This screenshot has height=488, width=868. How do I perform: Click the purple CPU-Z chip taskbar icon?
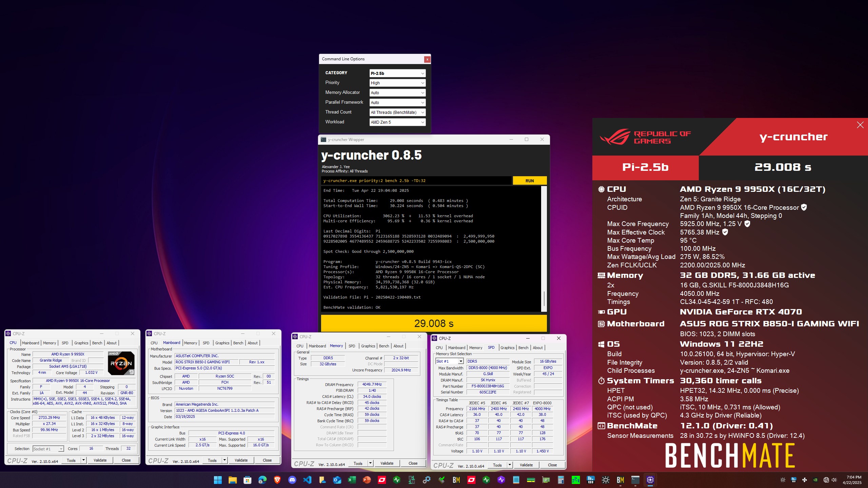[x=650, y=480]
